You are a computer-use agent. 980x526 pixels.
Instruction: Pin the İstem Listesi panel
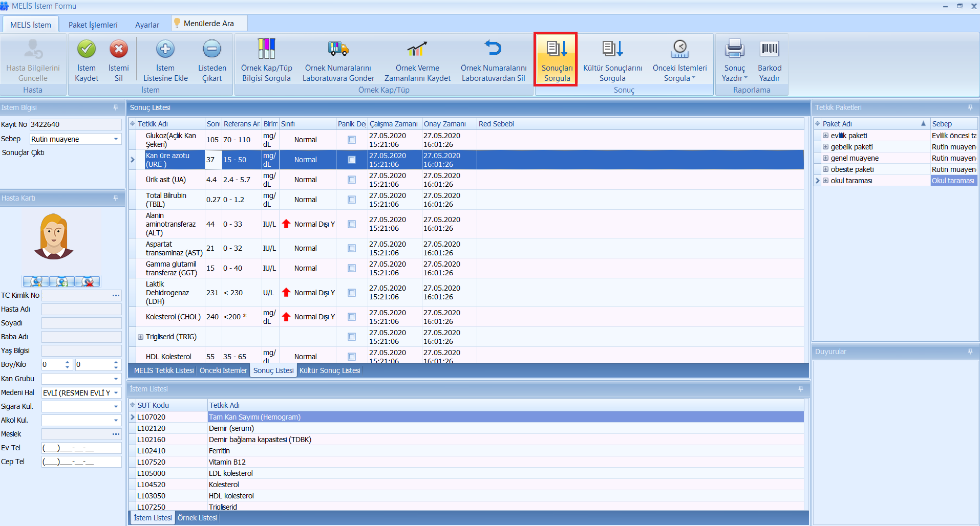tap(800, 389)
